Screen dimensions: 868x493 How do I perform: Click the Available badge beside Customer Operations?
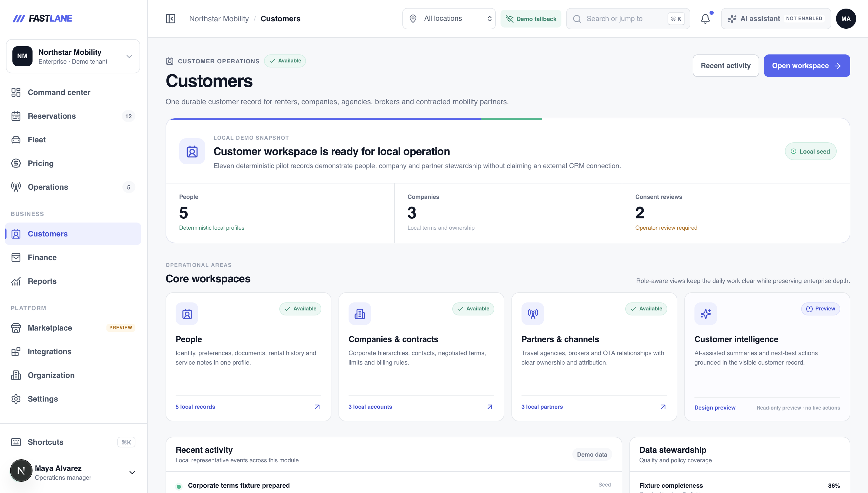[x=285, y=61]
